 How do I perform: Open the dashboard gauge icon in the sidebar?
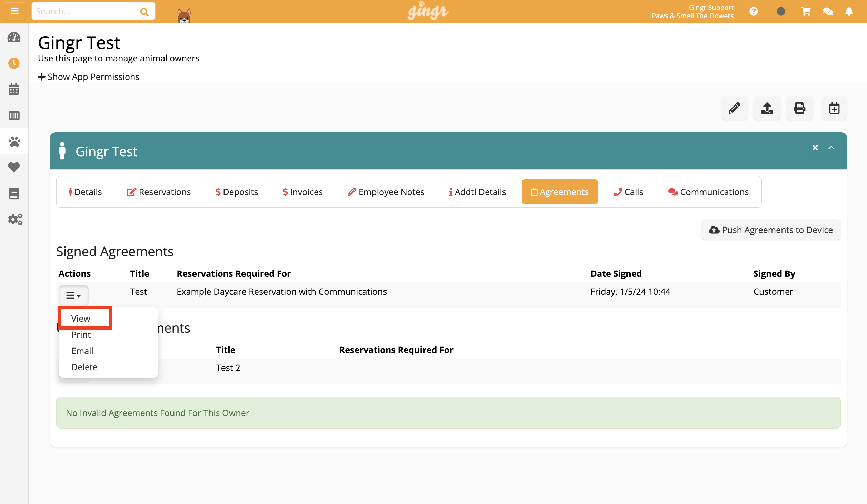[14, 37]
